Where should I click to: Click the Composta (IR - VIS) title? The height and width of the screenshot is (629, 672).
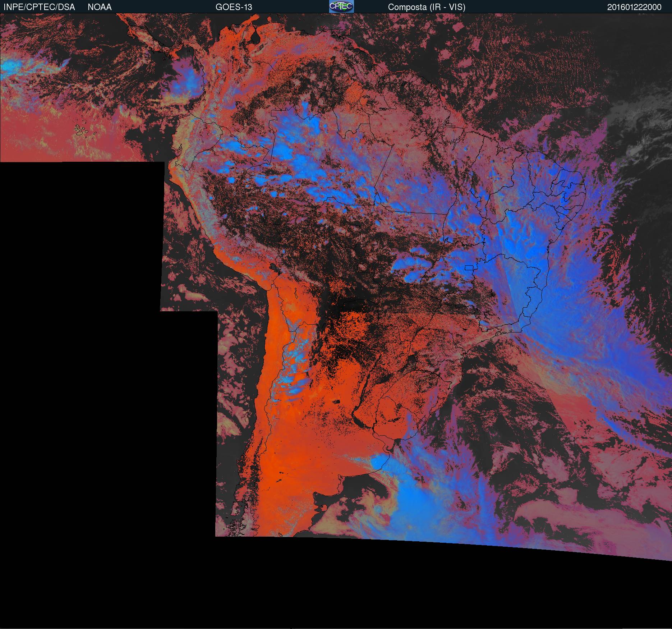click(427, 7)
